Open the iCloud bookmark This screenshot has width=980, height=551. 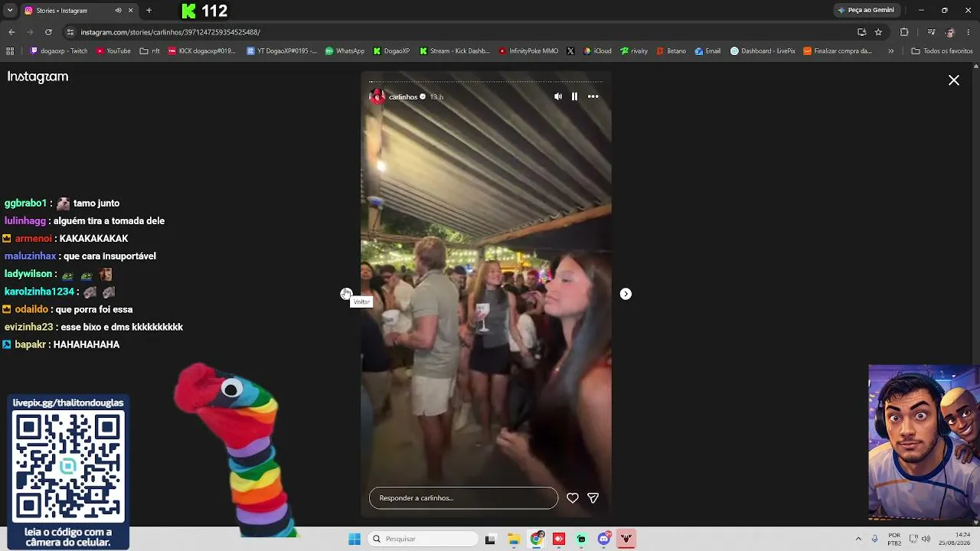(x=597, y=51)
